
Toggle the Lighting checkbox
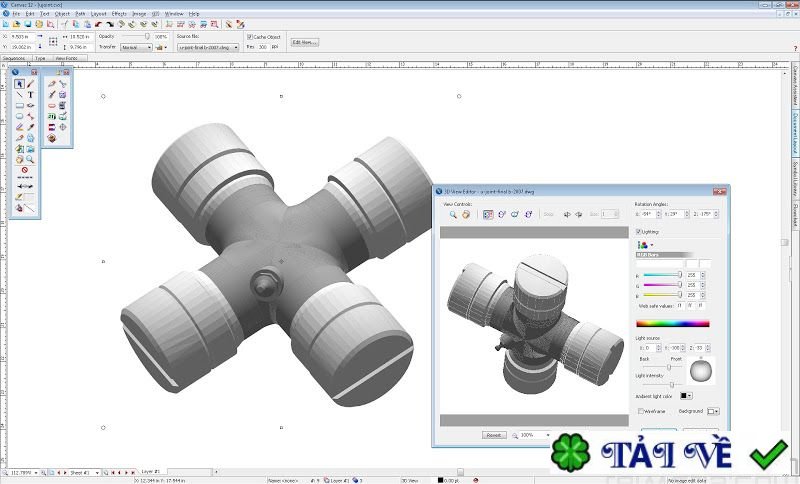(x=639, y=230)
